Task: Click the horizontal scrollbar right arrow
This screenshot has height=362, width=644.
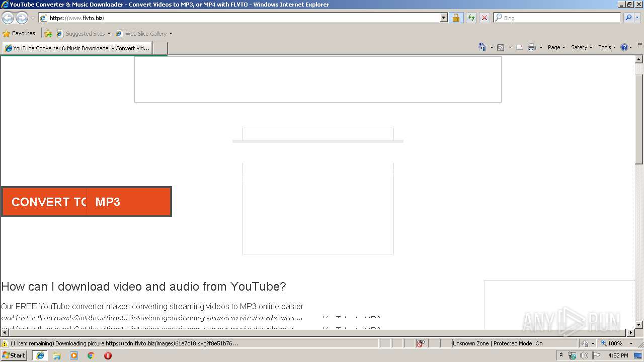Action: (x=630, y=333)
